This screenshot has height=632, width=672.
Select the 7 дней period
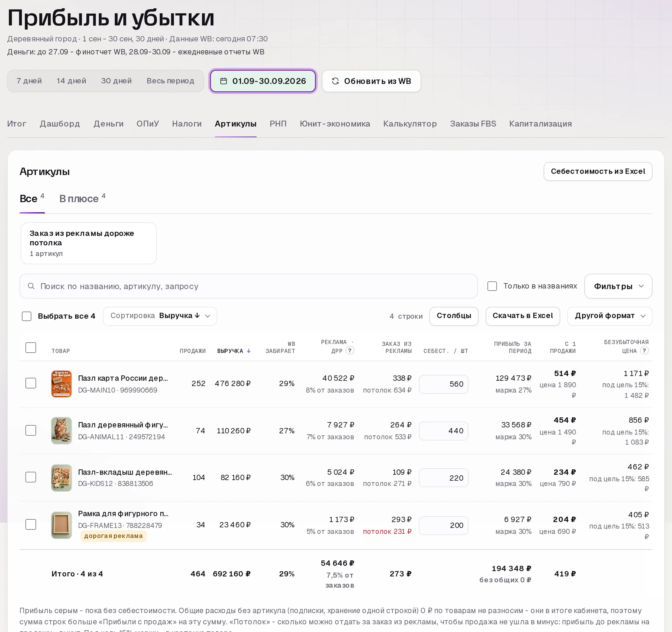tap(29, 81)
